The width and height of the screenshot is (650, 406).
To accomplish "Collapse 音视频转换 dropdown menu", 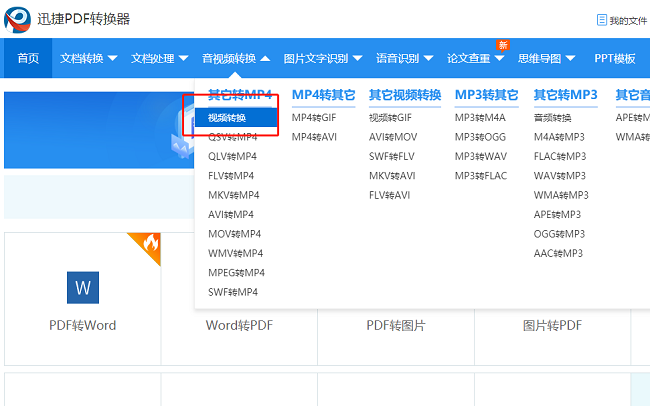I will [236, 58].
